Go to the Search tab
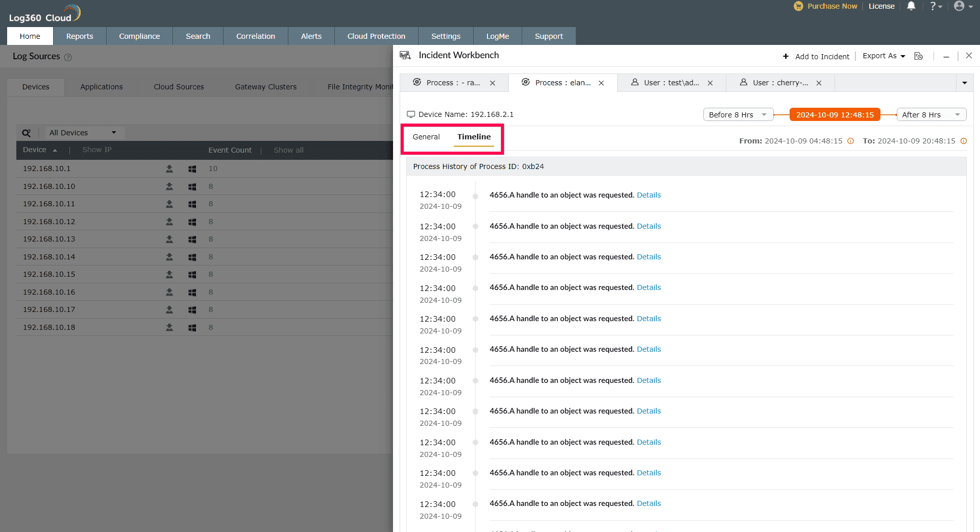 pos(198,36)
